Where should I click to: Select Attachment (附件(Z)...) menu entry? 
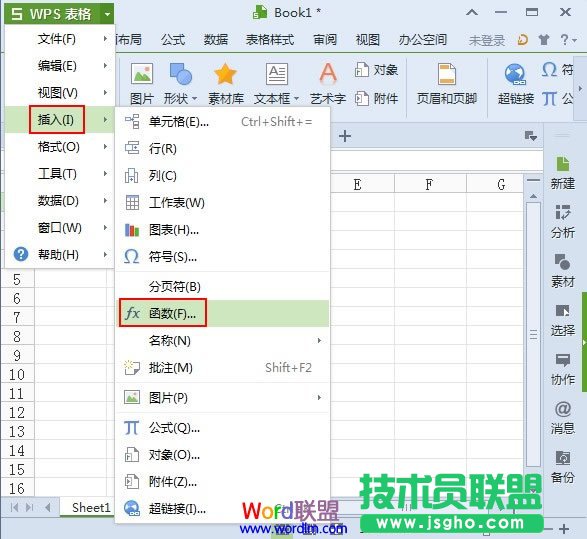223,481
